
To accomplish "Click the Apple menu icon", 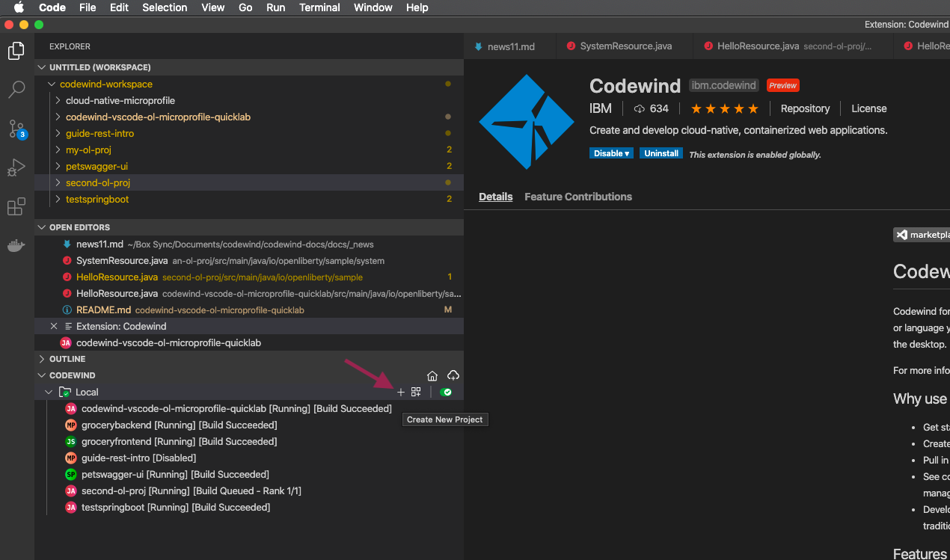I will point(19,7).
